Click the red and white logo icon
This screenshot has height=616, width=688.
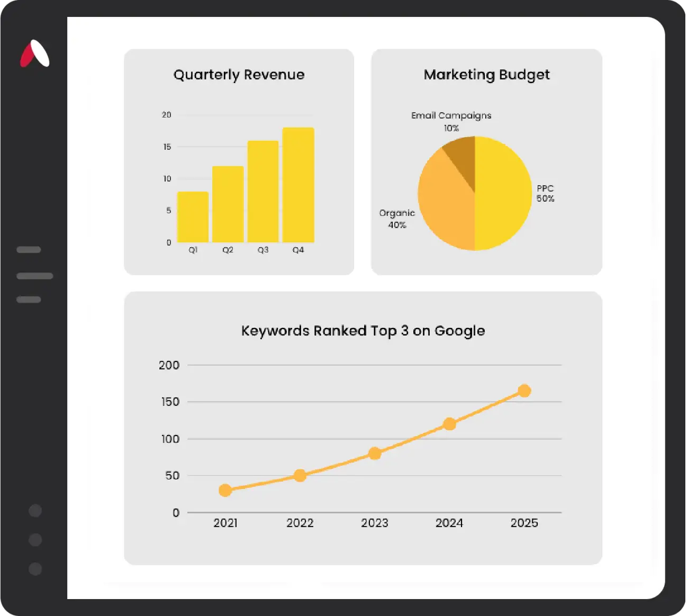coord(35,54)
